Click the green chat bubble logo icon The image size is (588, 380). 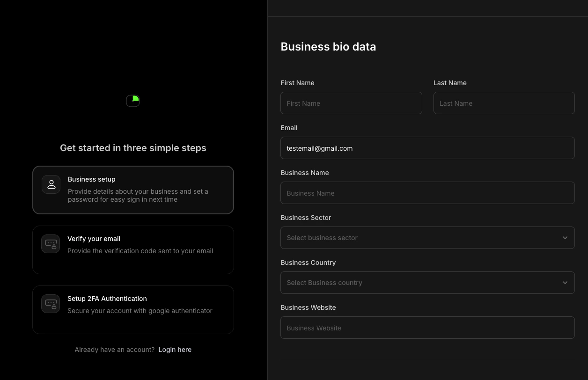[132, 101]
